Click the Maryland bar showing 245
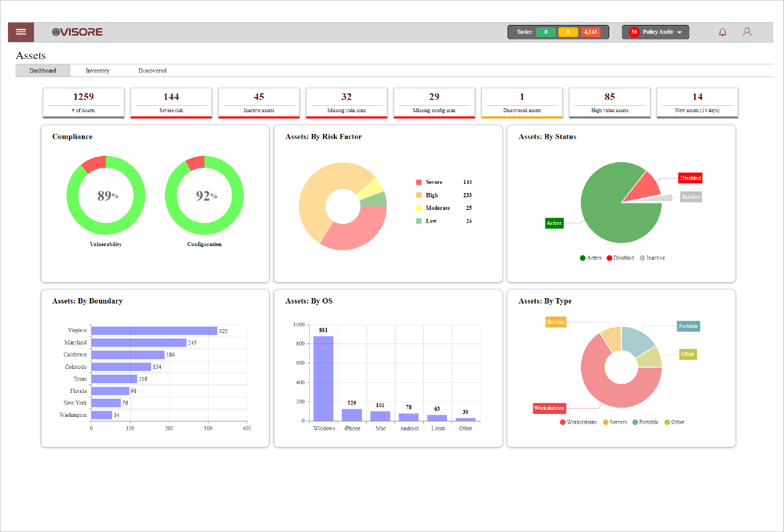 tap(139, 343)
